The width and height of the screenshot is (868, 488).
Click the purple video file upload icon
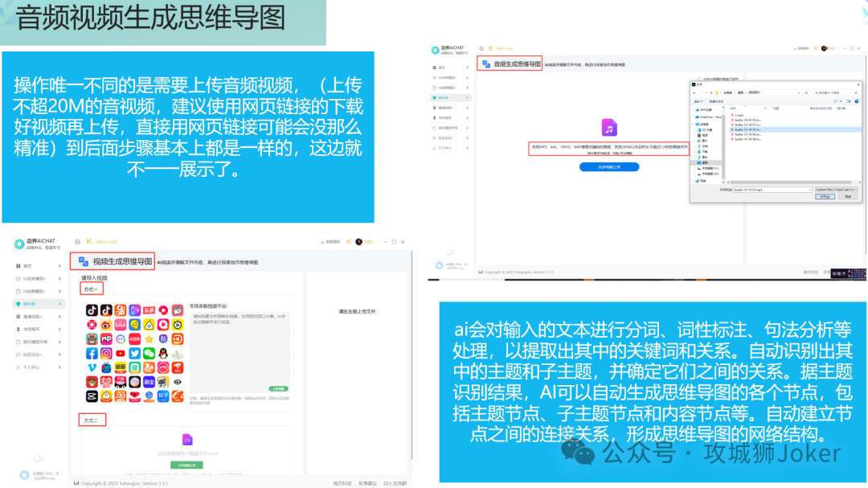coord(187,440)
